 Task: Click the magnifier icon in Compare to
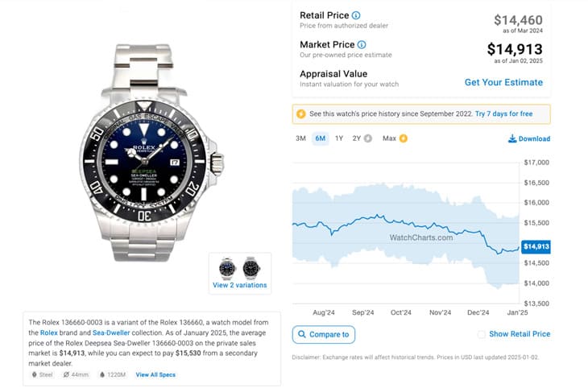(302, 334)
